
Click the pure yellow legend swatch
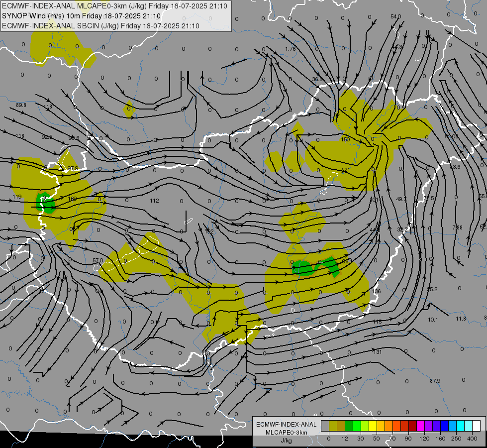(373, 426)
